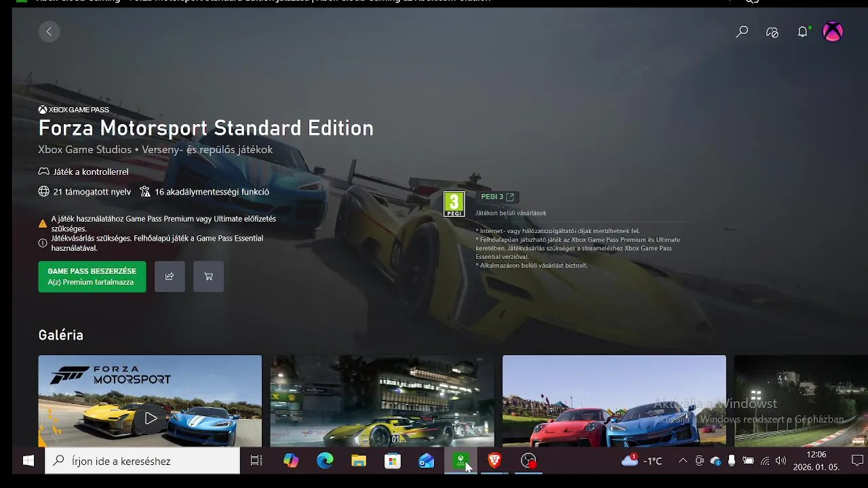
Task: Expand hidden system tray icons chevron
Action: coord(683,461)
